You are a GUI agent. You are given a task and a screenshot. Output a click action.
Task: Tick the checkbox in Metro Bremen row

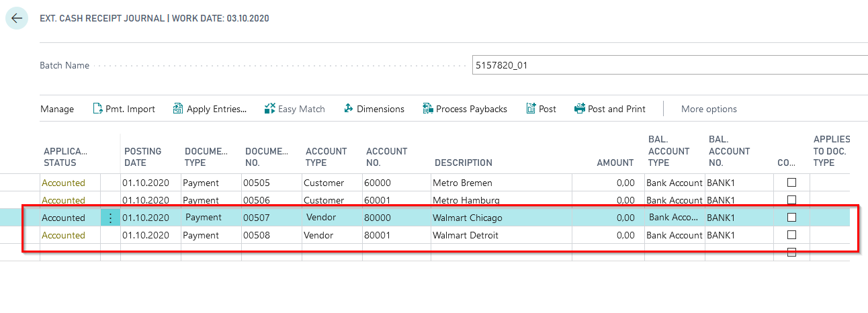[791, 183]
